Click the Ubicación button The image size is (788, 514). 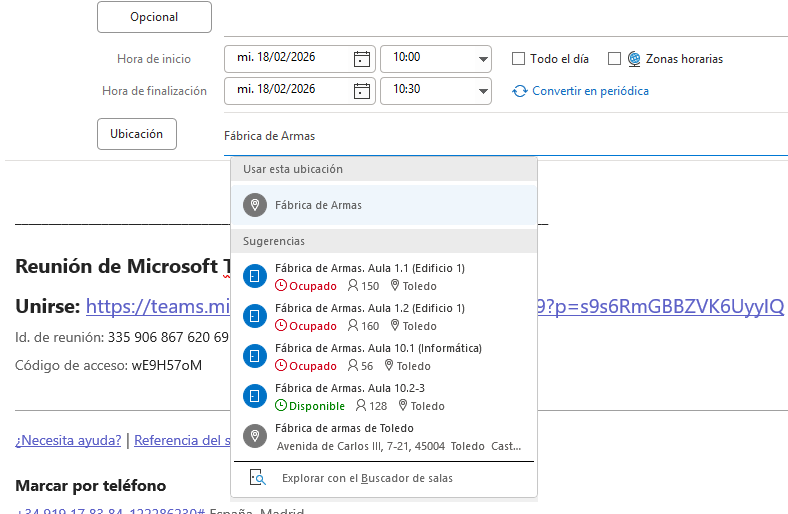(x=137, y=134)
